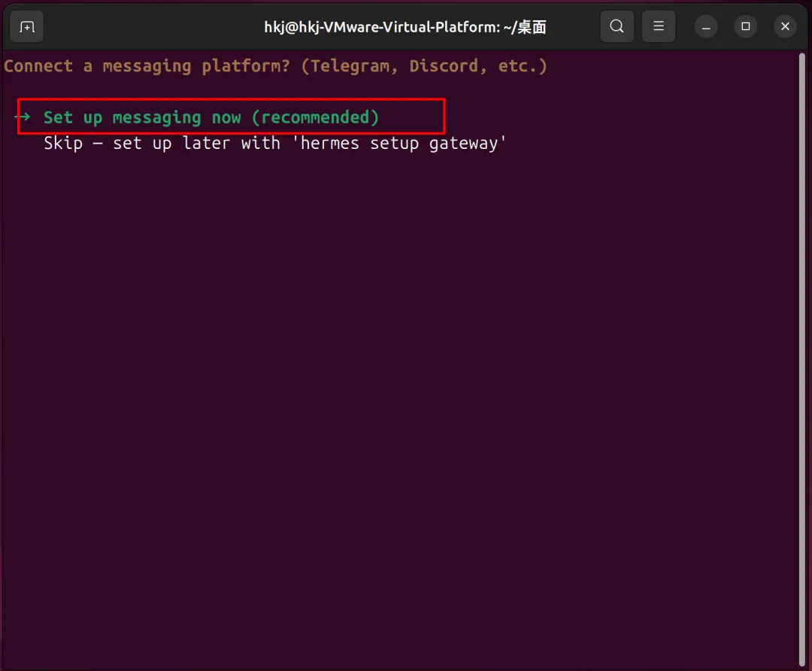Viewport: 812px width, 671px height.
Task: Select 'Skip – set up later' option
Action: [x=274, y=143]
